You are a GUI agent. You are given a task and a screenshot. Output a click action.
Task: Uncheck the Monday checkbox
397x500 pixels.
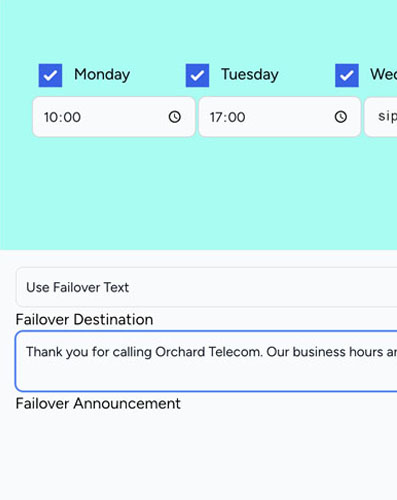[50, 75]
